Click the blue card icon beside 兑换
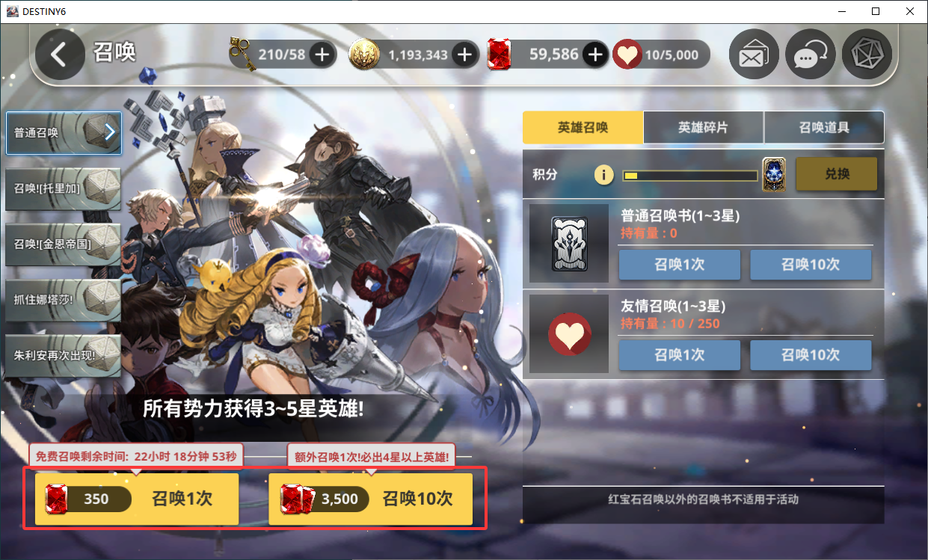 point(774,174)
